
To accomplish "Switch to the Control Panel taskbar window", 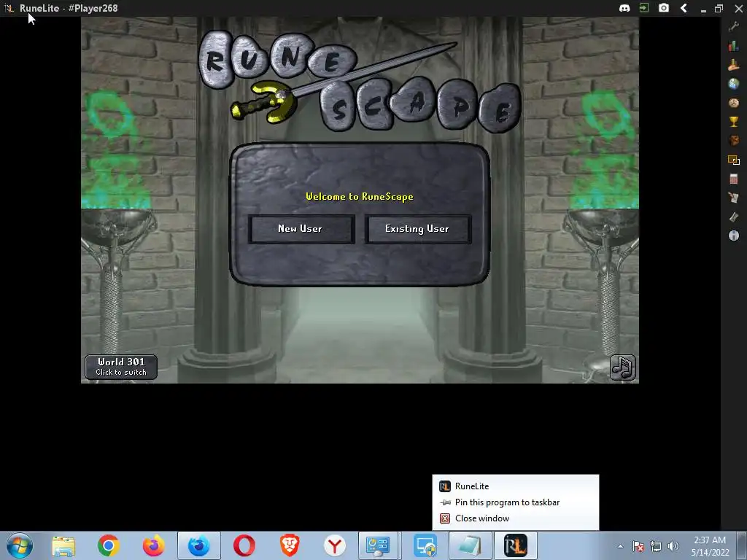I will tap(379, 545).
